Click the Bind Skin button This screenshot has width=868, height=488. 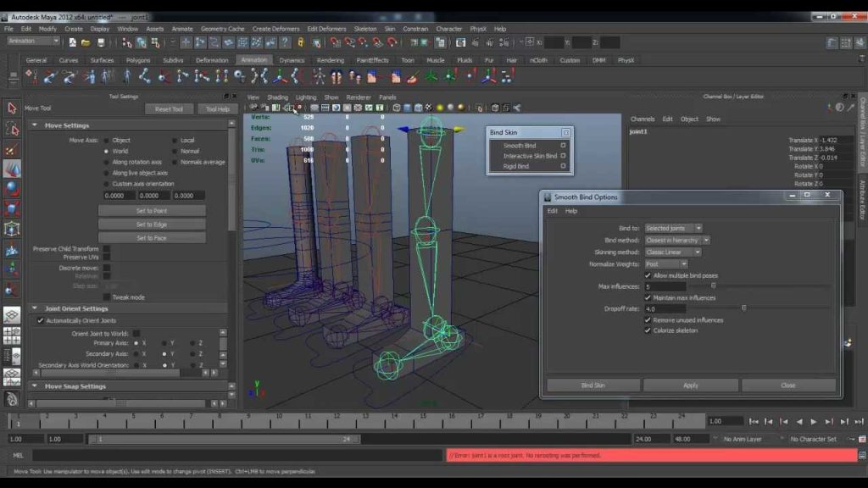click(x=593, y=385)
